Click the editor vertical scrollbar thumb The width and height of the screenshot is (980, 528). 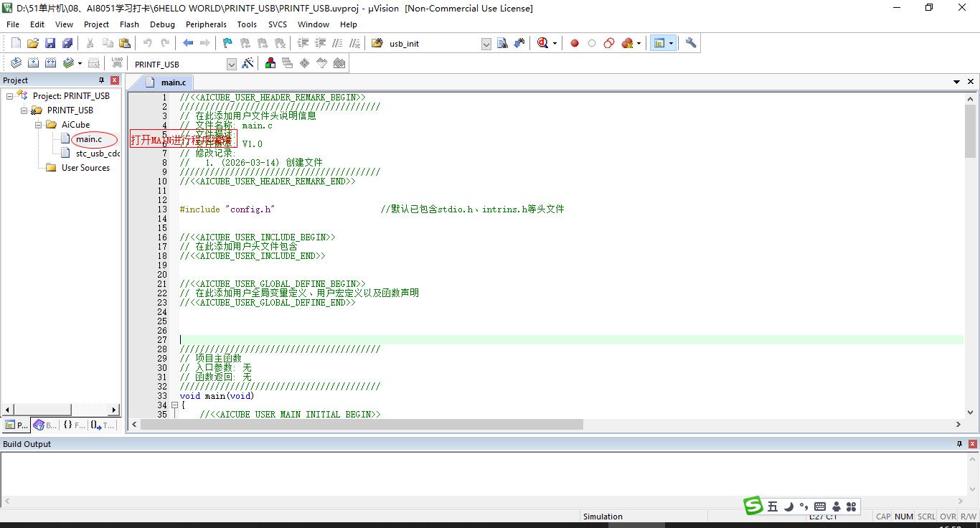[971, 131]
